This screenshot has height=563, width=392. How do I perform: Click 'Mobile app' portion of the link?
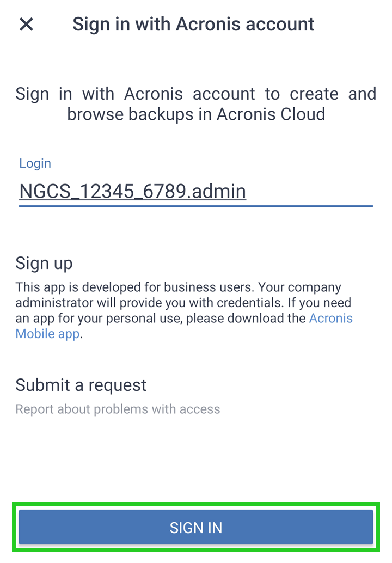click(47, 334)
